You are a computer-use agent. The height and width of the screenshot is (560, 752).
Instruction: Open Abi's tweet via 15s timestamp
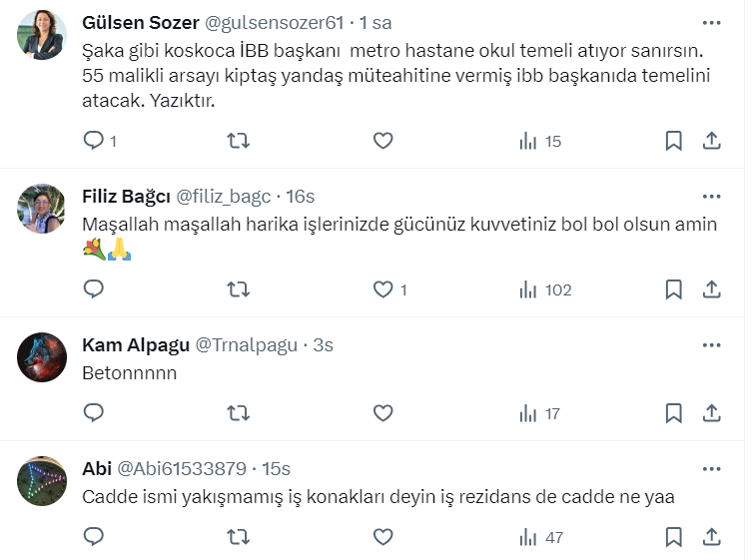click(x=275, y=469)
